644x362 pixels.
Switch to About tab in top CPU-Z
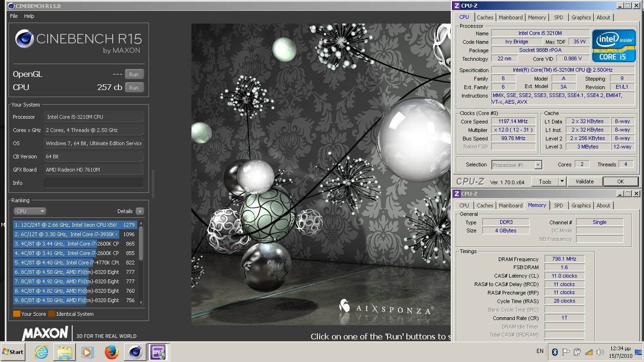(x=603, y=17)
